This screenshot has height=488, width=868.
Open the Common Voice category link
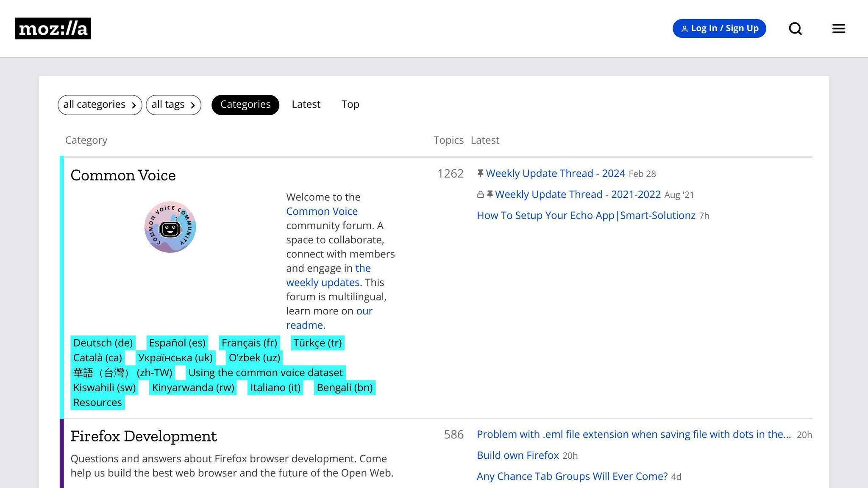point(123,175)
